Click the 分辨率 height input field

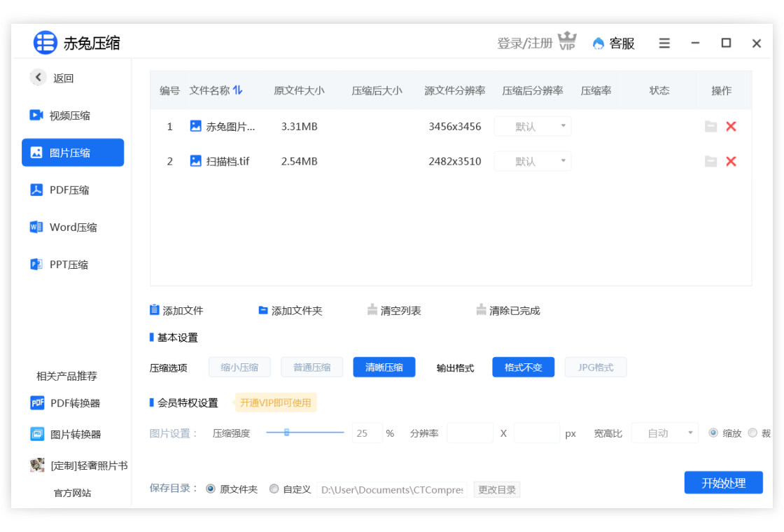click(x=536, y=433)
